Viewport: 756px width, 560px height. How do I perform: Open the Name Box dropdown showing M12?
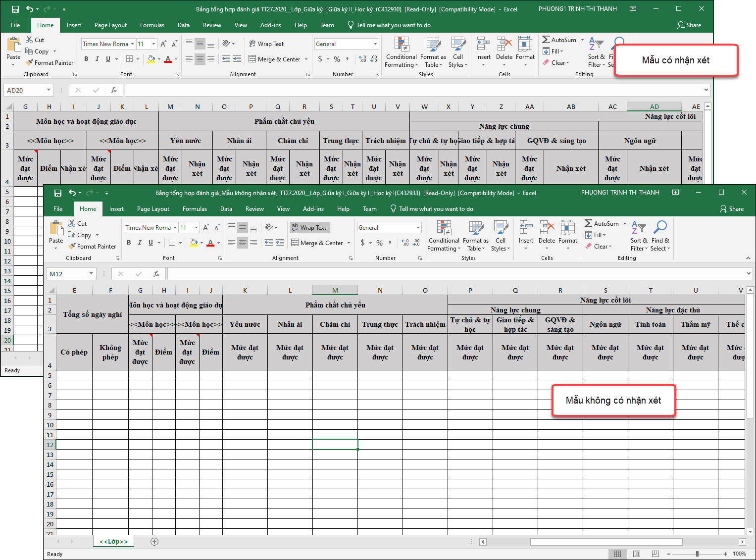pos(91,274)
